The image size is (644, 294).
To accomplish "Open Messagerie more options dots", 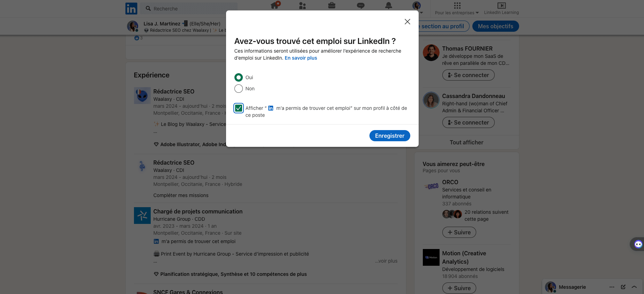I will 612,287.
